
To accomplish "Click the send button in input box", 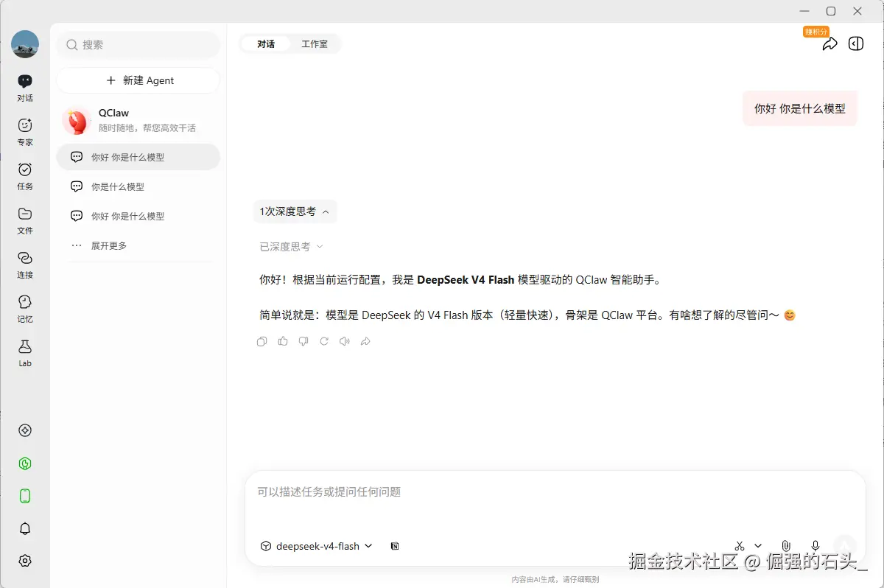I will coord(846,545).
